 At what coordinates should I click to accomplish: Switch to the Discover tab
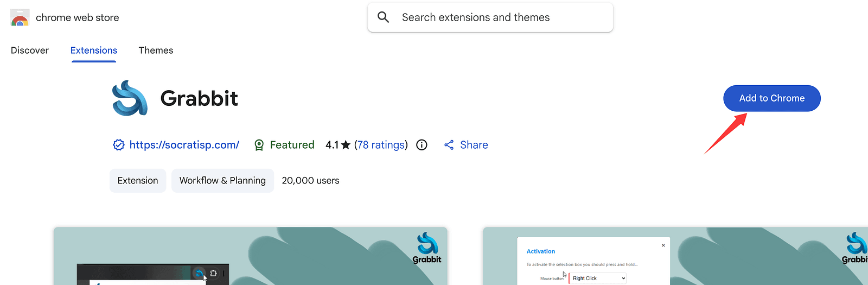[x=30, y=50]
